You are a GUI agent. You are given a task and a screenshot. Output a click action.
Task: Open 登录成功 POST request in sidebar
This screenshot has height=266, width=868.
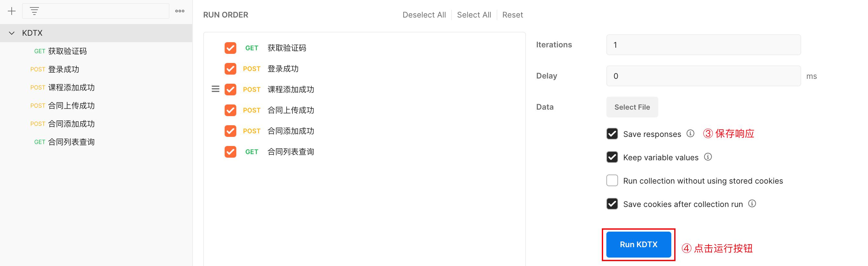tap(63, 69)
